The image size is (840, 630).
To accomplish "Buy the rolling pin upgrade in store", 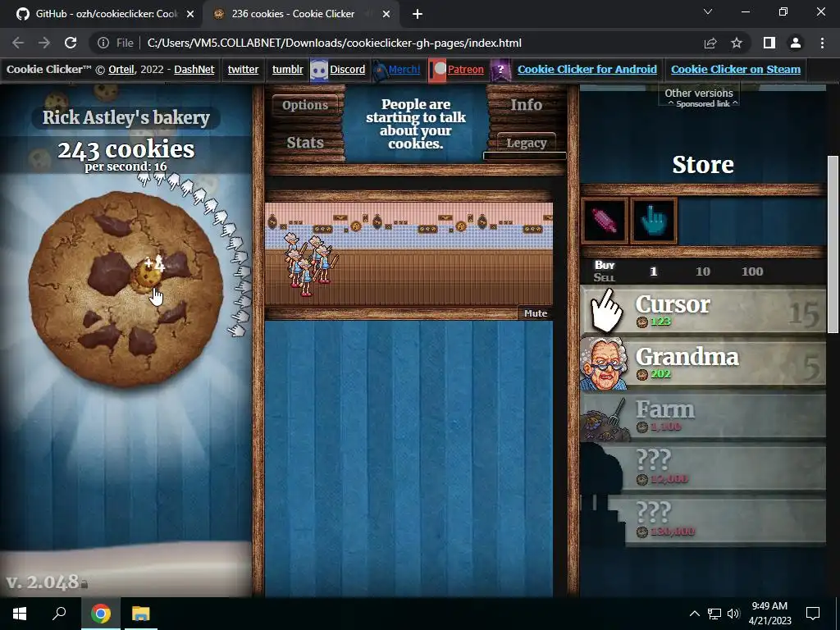I will (605, 221).
